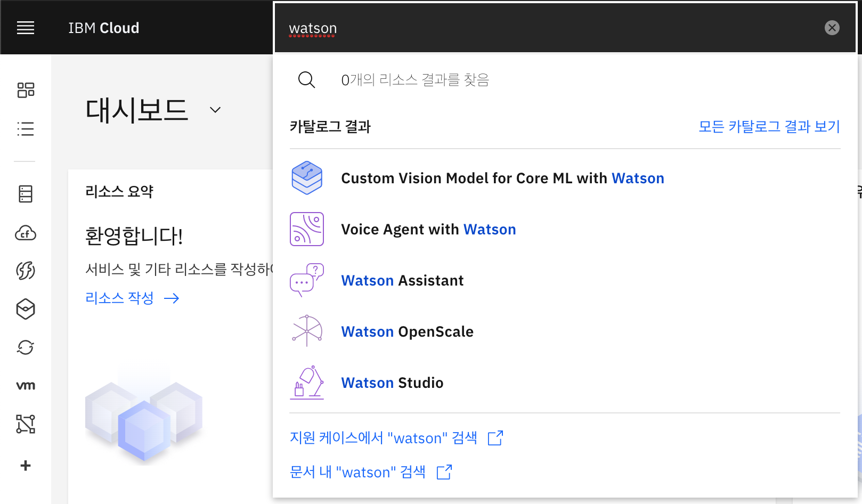Image resolution: width=862 pixels, height=504 pixels.
Task: Open 문서 내 "watson" 검색 link
Action: pyautogui.click(x=357, y=472)
